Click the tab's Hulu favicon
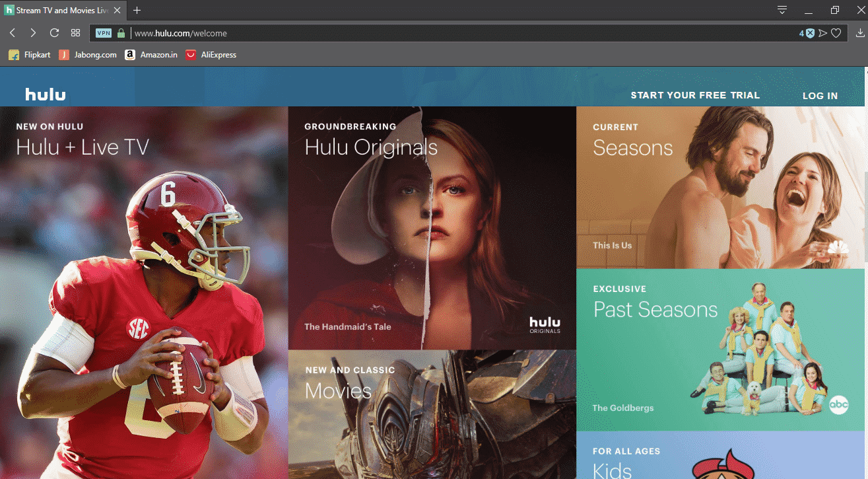The height and width of the screenshot is (479, 868). pyautogui.click(x=9, y=11)
